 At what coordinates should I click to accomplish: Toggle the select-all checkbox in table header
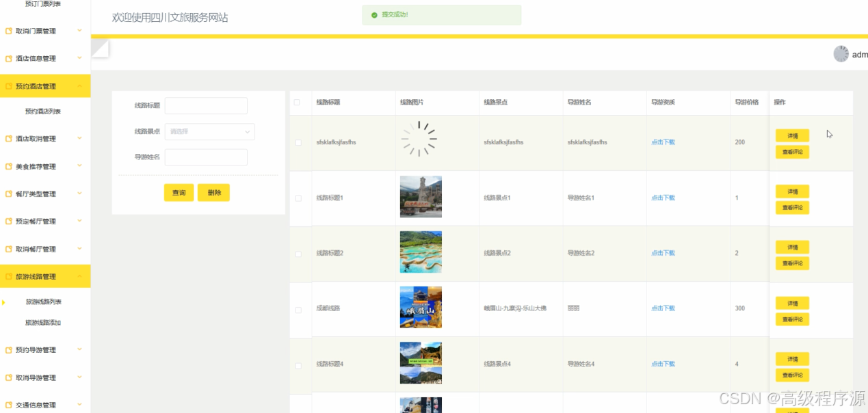point(297,103)
